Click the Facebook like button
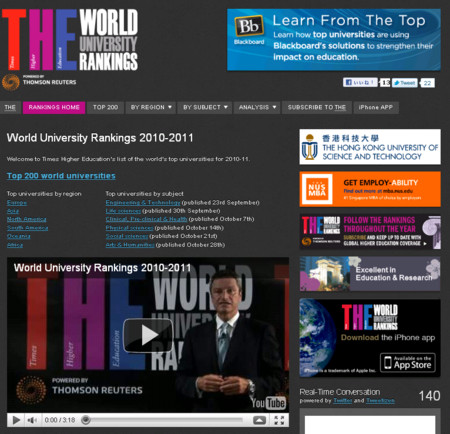Screen dimensions: 450x434 tap(360, 82)
